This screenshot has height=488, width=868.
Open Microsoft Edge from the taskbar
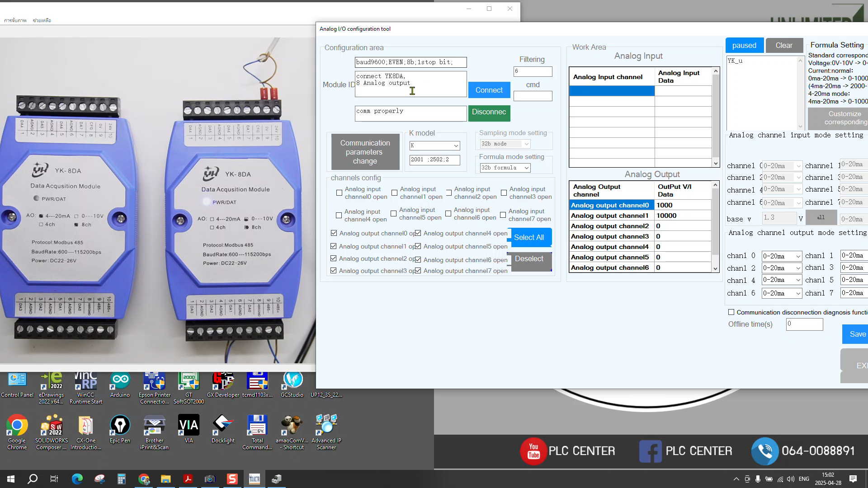pos(77,479)
